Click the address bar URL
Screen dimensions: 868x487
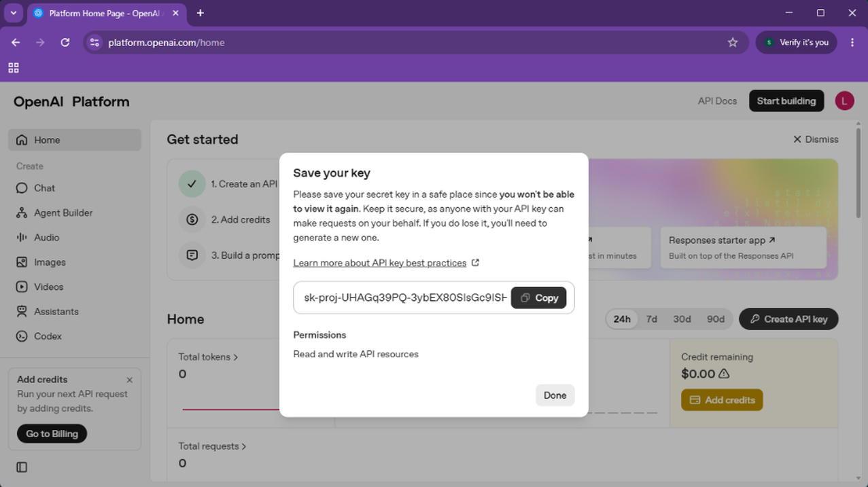coord(167,42)
